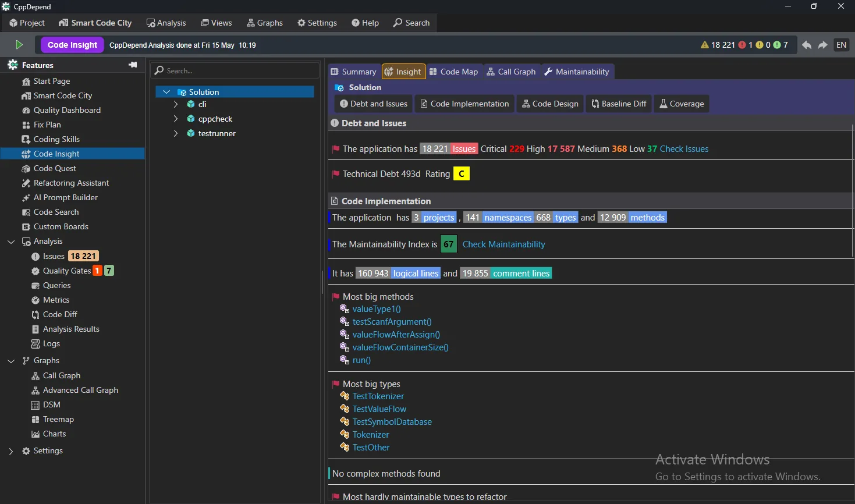Click the Charts icon
The height and width of the screenshot is (504, 855).
[36, 434]
